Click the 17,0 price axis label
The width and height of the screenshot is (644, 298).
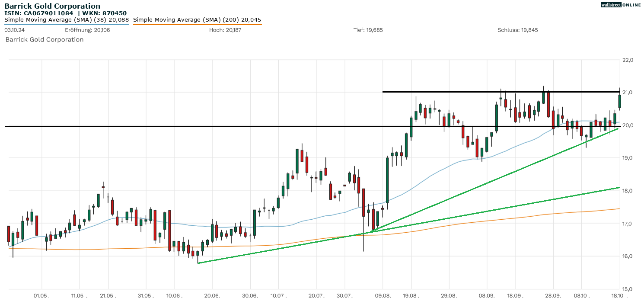628,224
